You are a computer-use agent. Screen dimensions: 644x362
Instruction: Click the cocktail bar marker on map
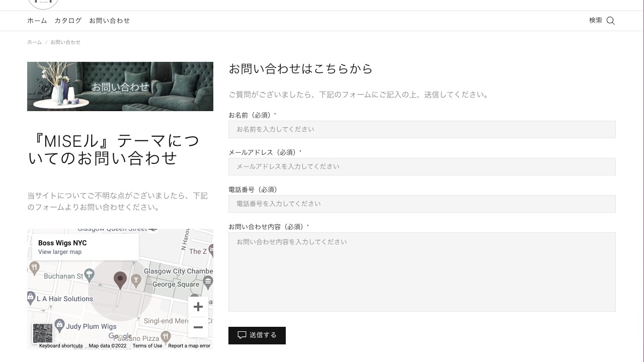(136, 280)
